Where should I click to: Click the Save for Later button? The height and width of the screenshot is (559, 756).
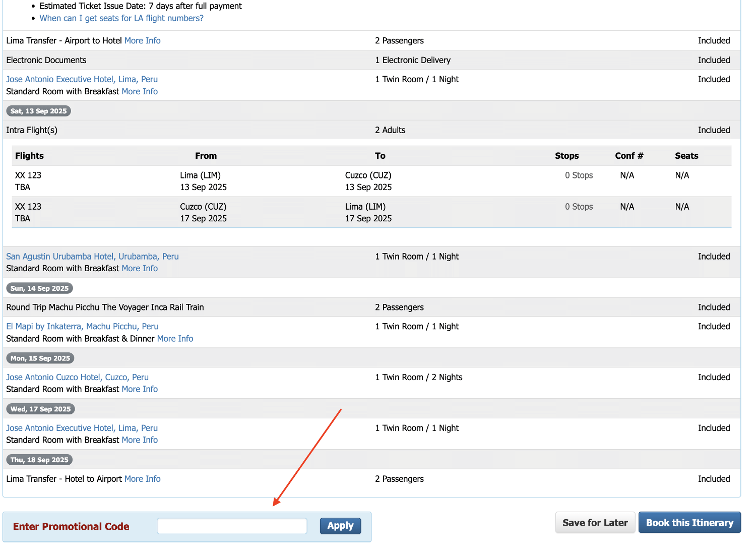(595, 523)
